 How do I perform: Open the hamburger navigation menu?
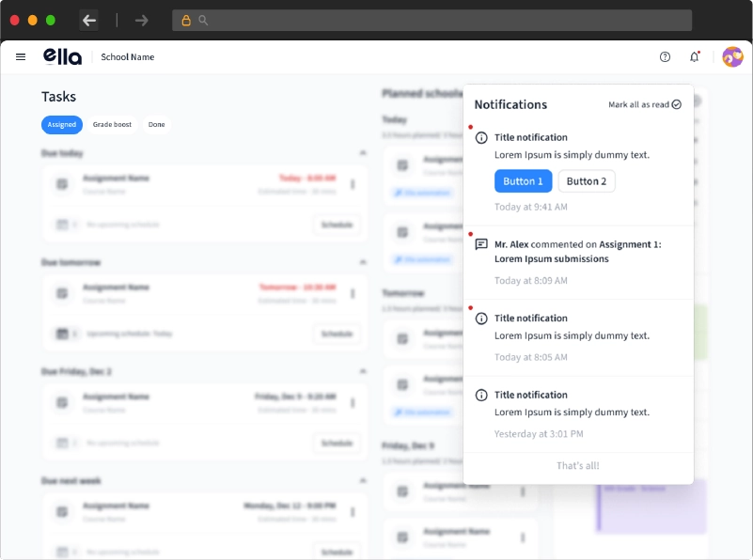click(x=21, y=56)
